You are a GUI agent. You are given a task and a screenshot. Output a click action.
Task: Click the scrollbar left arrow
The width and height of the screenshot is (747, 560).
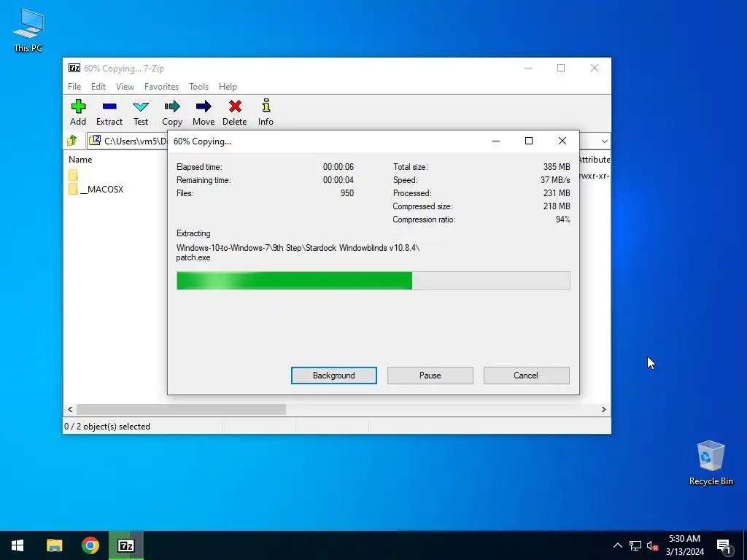tap(70, 410)
